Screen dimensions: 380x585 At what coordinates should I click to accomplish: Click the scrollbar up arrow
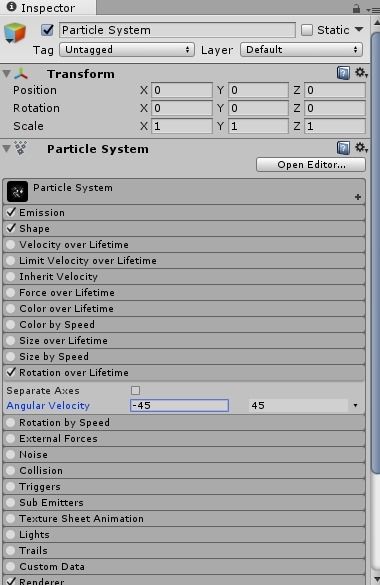click(376, 23)
